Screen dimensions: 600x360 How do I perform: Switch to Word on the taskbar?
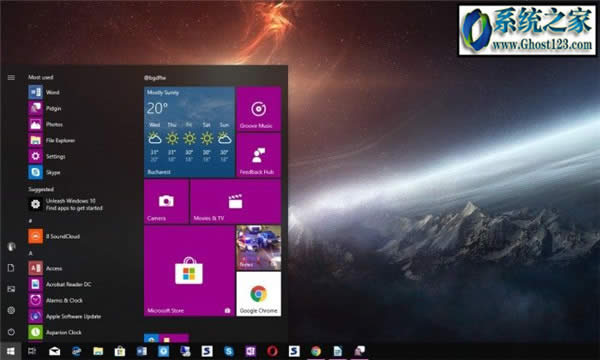point(142,351)
